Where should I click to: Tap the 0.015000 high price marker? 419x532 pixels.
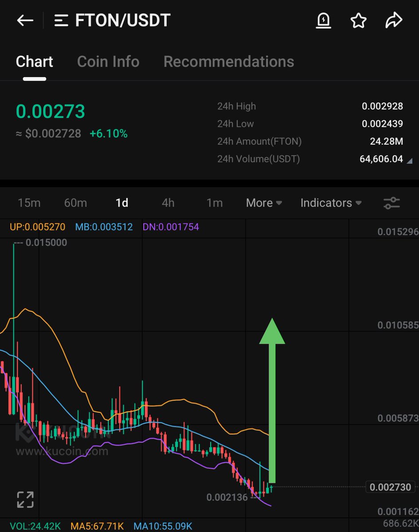46,243
